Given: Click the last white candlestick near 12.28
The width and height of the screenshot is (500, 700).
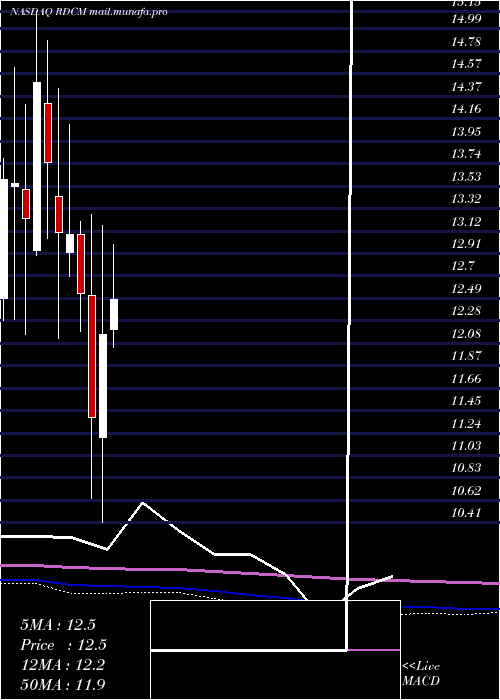Looking at the screenshot, I should [x=114, y=314].
